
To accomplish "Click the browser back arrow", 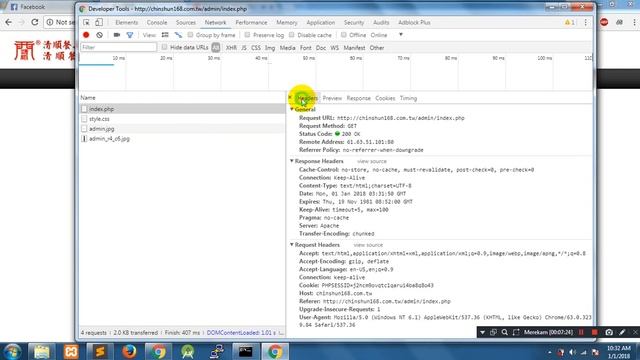I will point(9,22).
